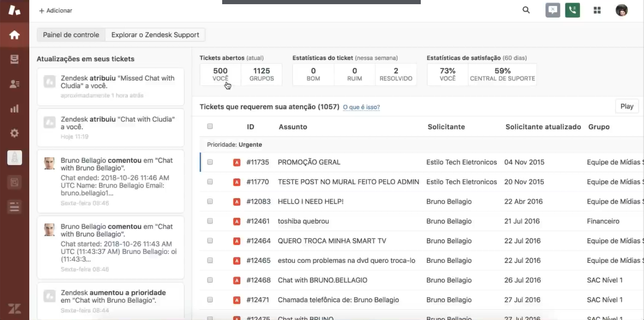Sort by the Grupo column header

click(x=599, y=127)
